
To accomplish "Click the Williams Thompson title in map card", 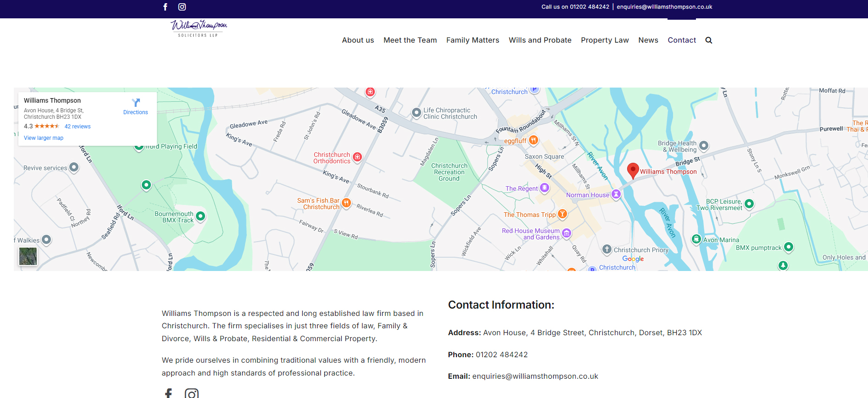I will 52,100.
